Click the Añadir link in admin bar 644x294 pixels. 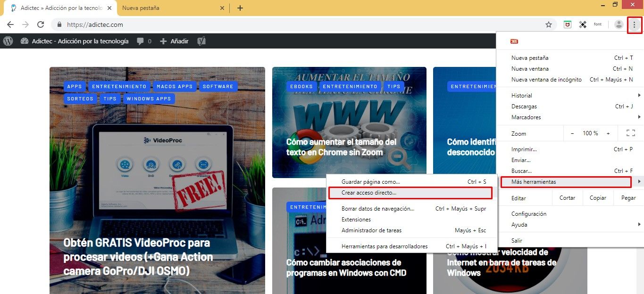tap(174, 41)
